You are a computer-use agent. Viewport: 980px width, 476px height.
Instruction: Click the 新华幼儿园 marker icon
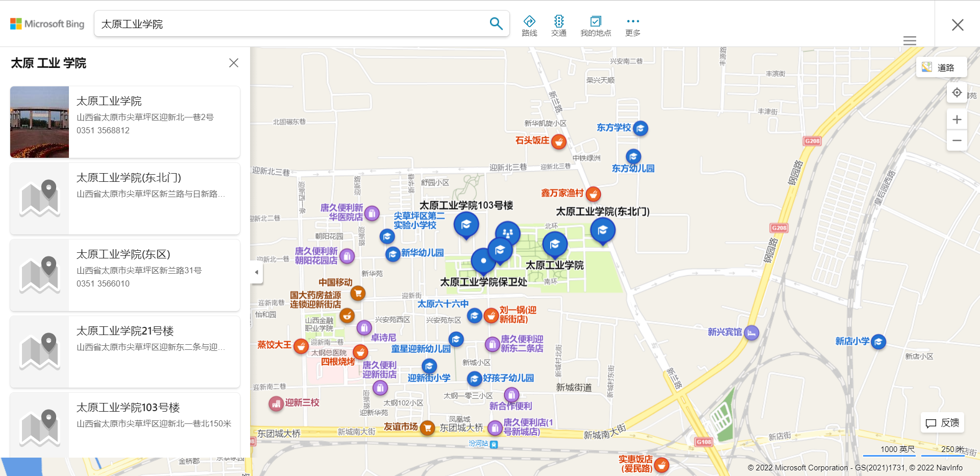[393, 254]
